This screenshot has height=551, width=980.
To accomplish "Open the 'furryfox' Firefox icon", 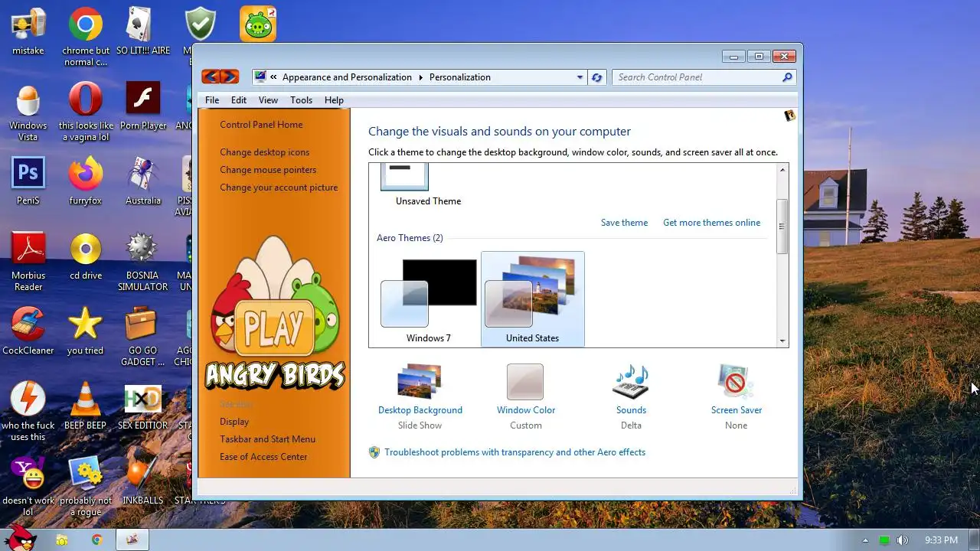I will click(x=86, y=175).
